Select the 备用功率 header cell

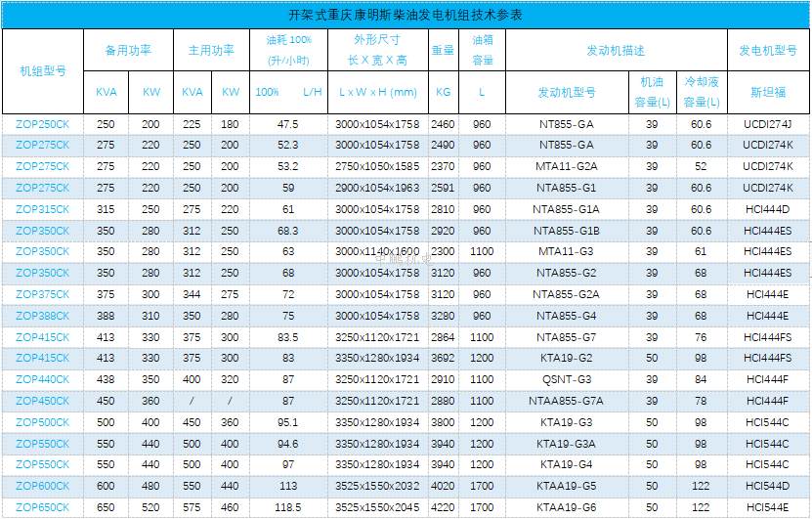pos(129,50)
